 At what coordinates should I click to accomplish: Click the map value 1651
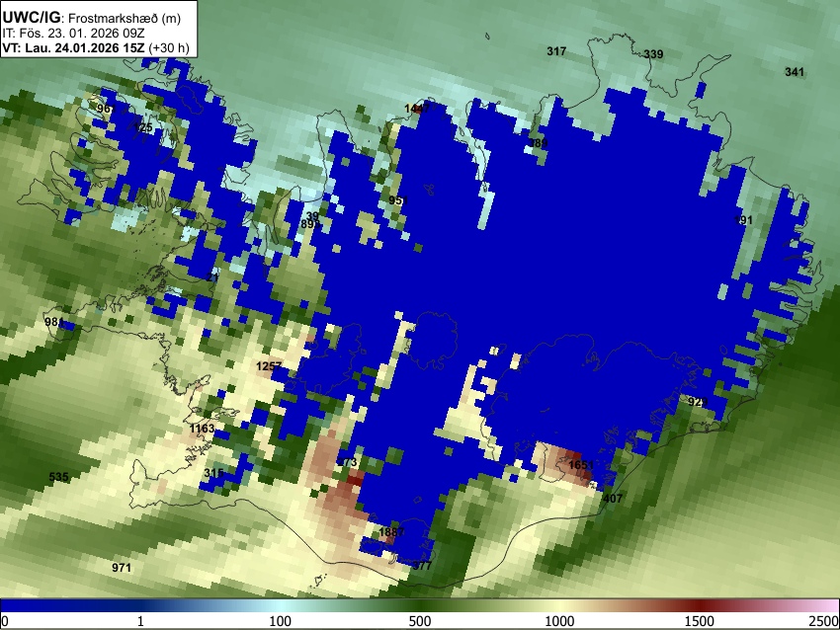click(x=581, y=465)
